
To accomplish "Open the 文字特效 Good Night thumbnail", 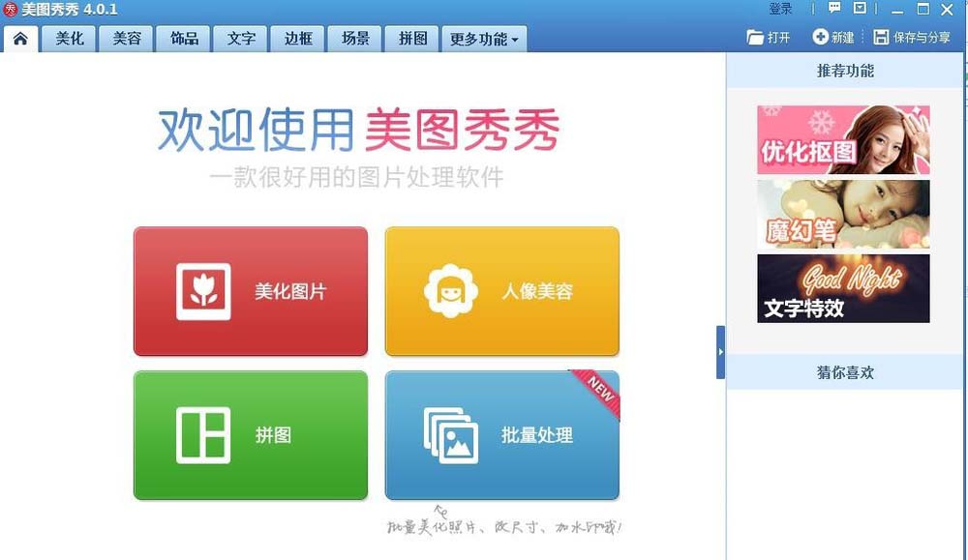I will click(x=843, y=288).
